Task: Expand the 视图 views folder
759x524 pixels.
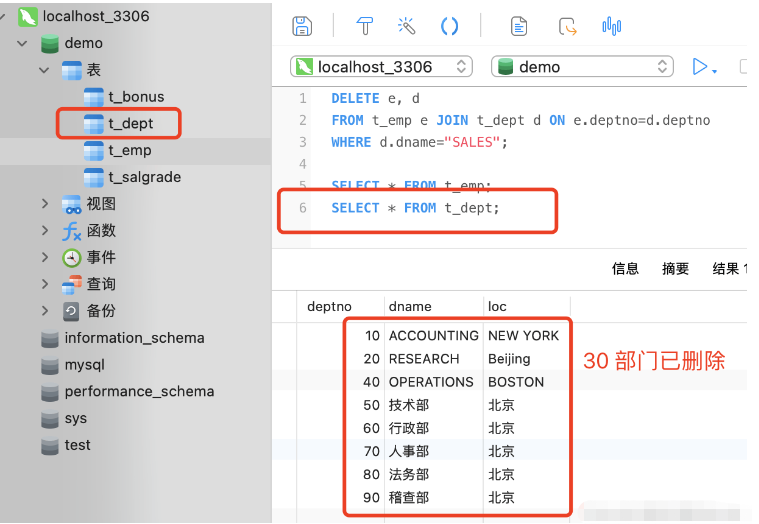Action: click(x=45, y=204)
